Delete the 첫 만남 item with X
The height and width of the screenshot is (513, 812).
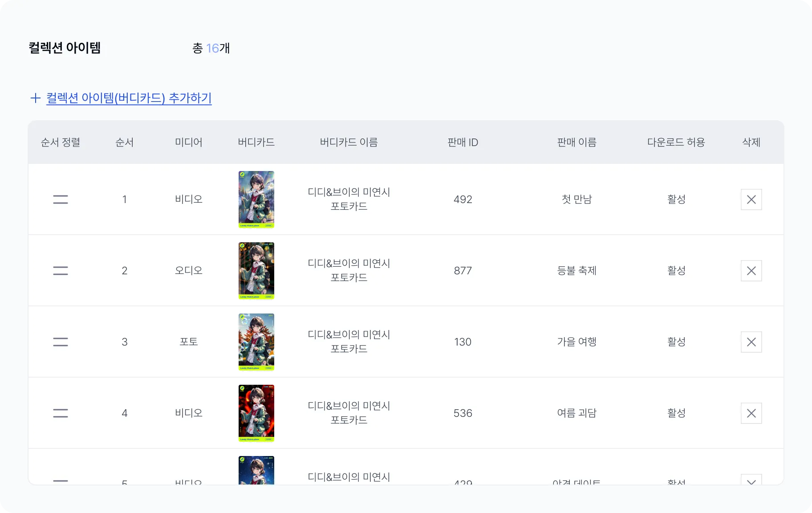coord(751,199)
